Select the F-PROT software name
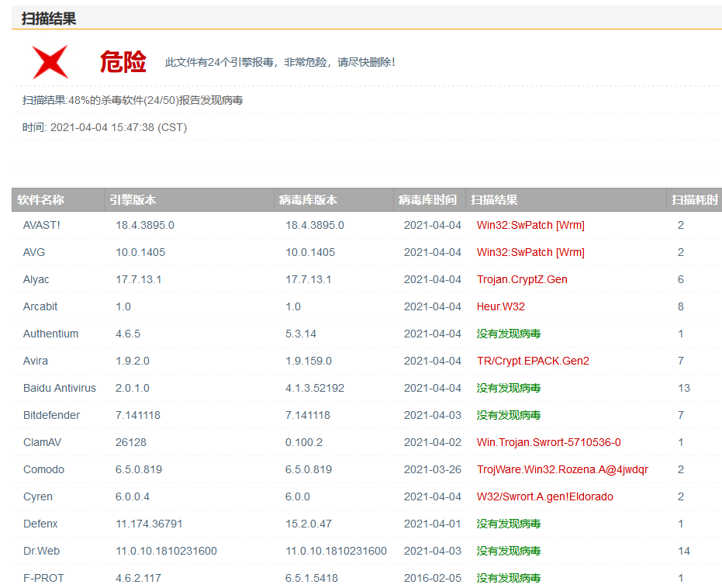722x588 pixels. tap(43, 579)
